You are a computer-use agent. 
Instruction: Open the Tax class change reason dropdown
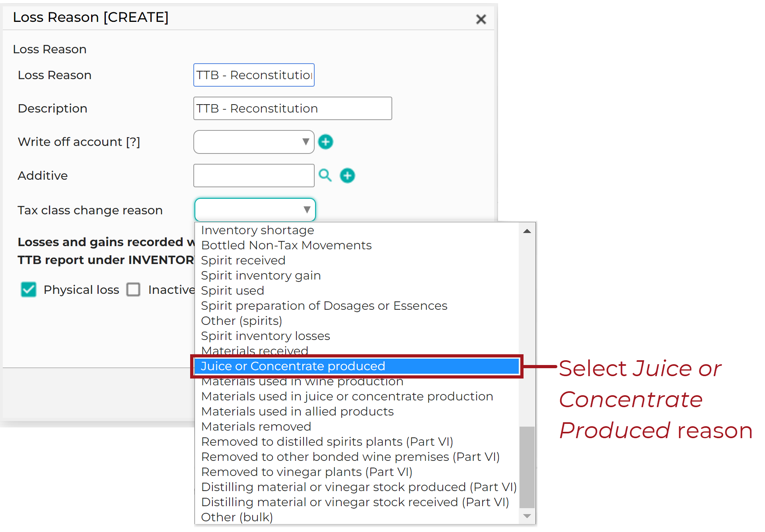click(x=255, y=210)
